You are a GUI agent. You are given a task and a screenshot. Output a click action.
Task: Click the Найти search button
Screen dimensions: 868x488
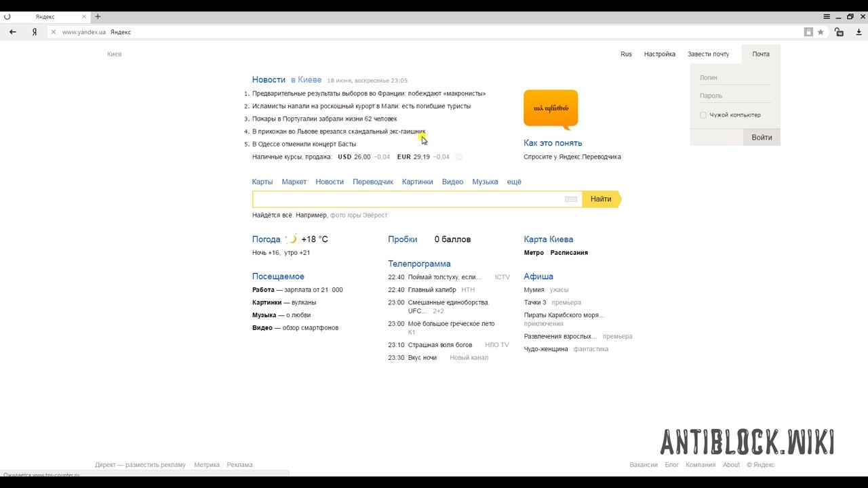601,199
